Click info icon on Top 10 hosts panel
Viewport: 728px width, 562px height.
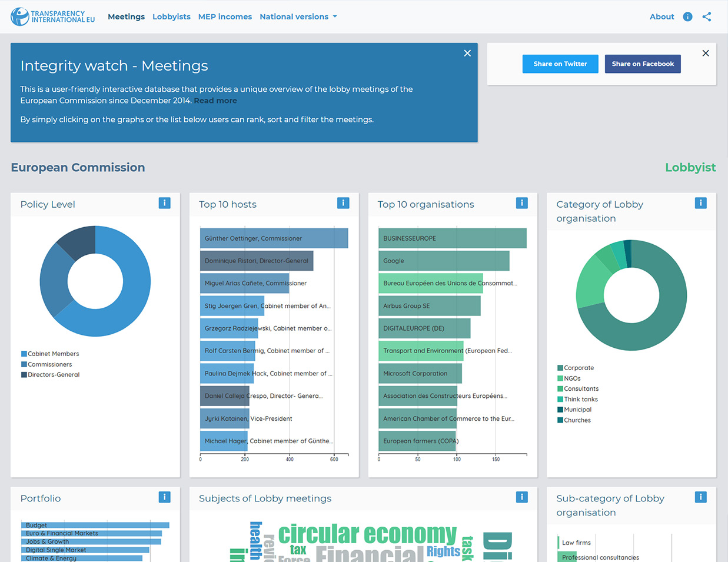pos(343,203)
